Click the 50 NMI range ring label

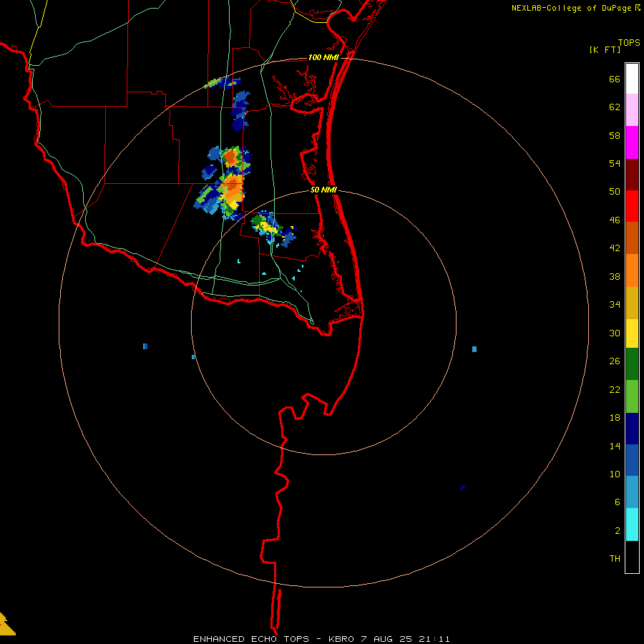[323, 190]
